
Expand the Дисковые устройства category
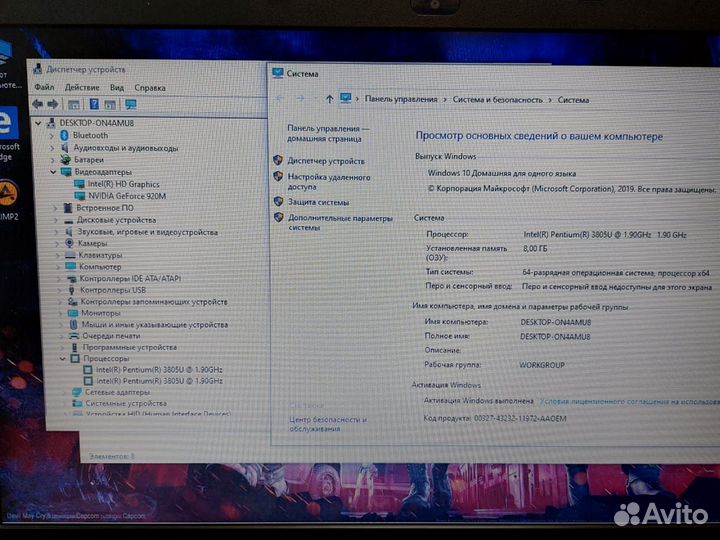point(56,220)
